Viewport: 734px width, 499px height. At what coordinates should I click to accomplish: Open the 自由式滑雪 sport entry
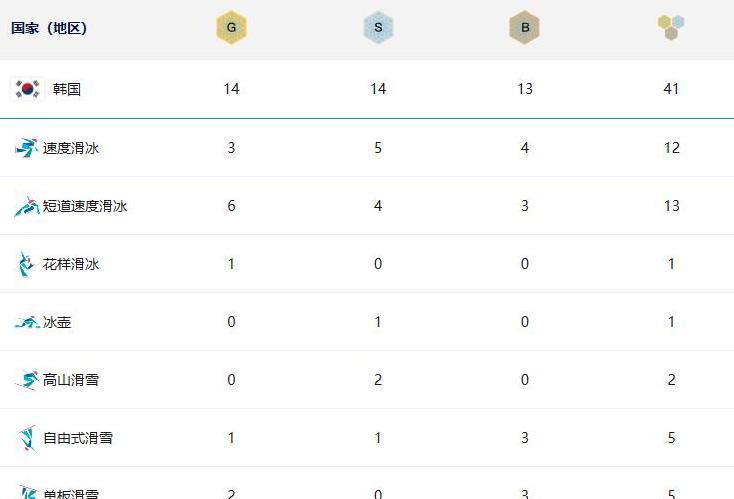point(78,438)
